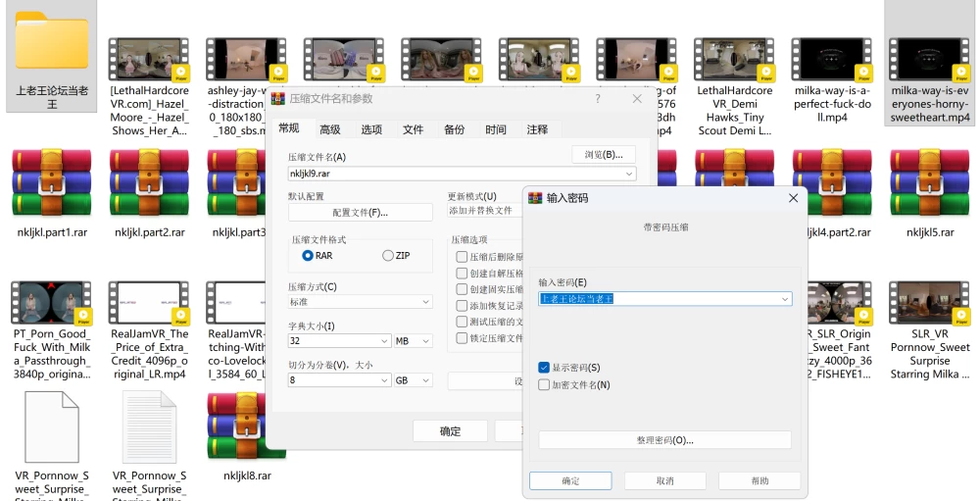Open the dictionary size MB unit dropdown
The image size is (980, 501).
(414, 341)
